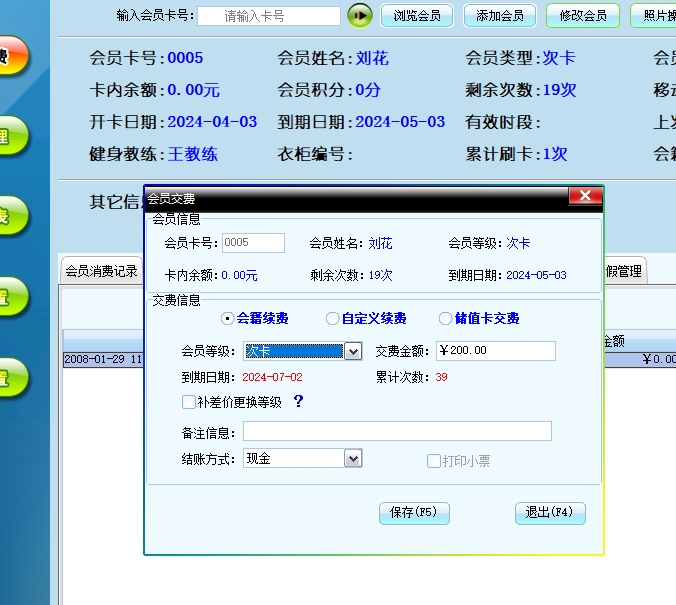Click the 添加会员 button

[500, 15]
